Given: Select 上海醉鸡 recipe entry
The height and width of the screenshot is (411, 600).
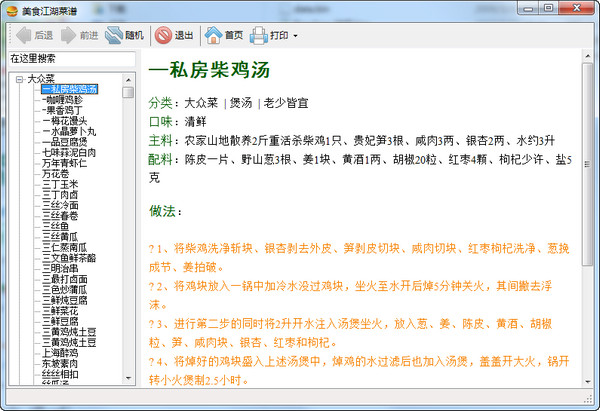Looking at the screenshot, I should (60, 353).
